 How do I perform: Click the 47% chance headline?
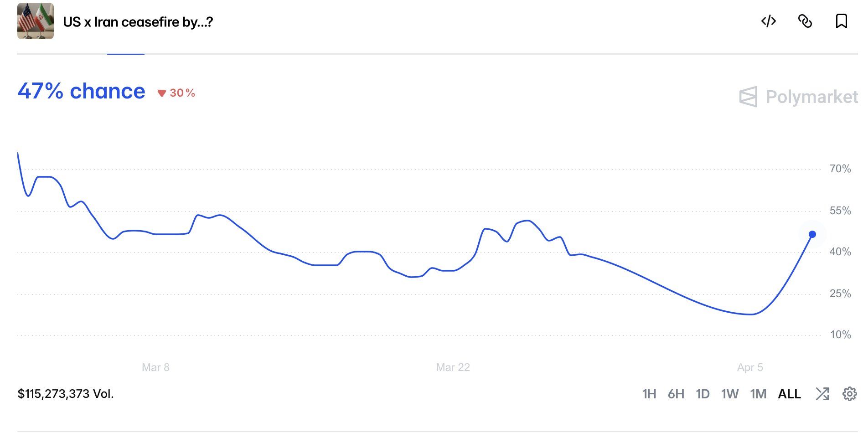(82, 91)
